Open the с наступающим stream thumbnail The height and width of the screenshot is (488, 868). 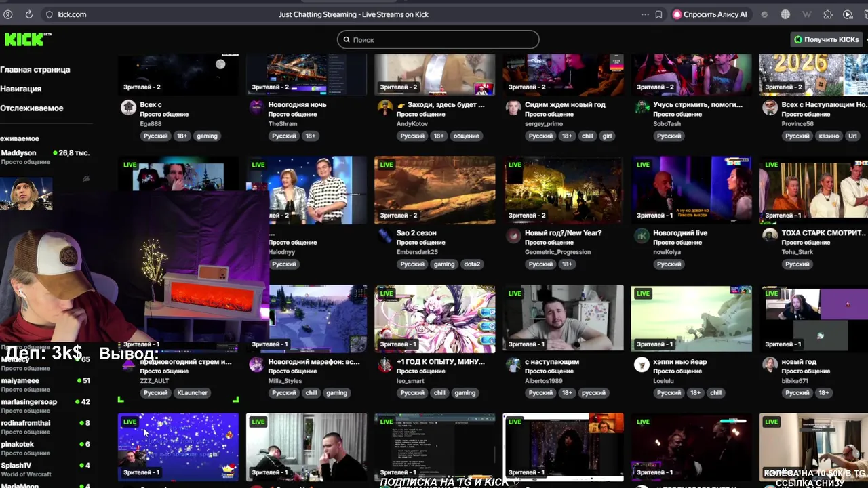[563, 319]
